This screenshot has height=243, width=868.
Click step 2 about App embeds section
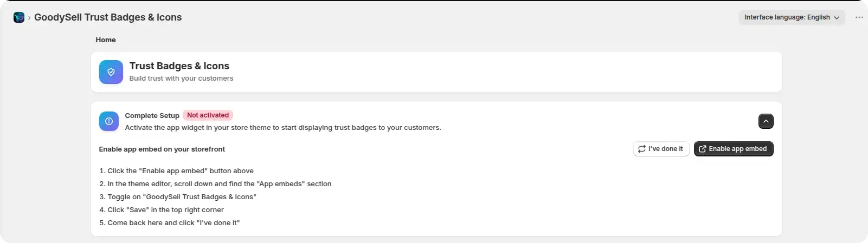click(x=215, y=184)
